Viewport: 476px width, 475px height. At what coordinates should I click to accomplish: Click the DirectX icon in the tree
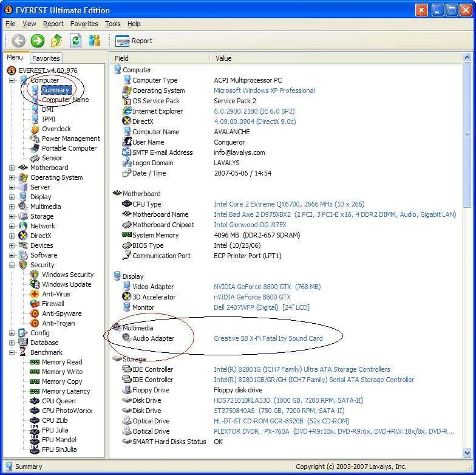tap(23, 236)
